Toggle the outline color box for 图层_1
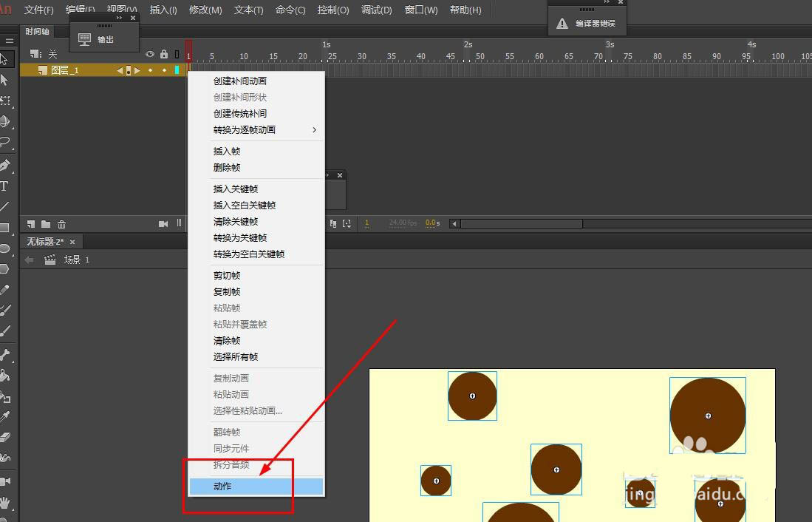The image size is (812, 522). (x=177, y=70)
